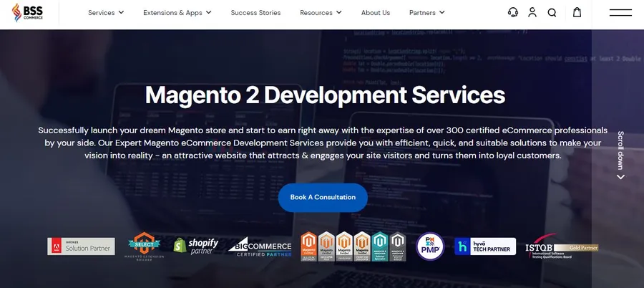Open the BSS Commerce logo homepage
Screen dimensions: 644x288
click(27, 12)
